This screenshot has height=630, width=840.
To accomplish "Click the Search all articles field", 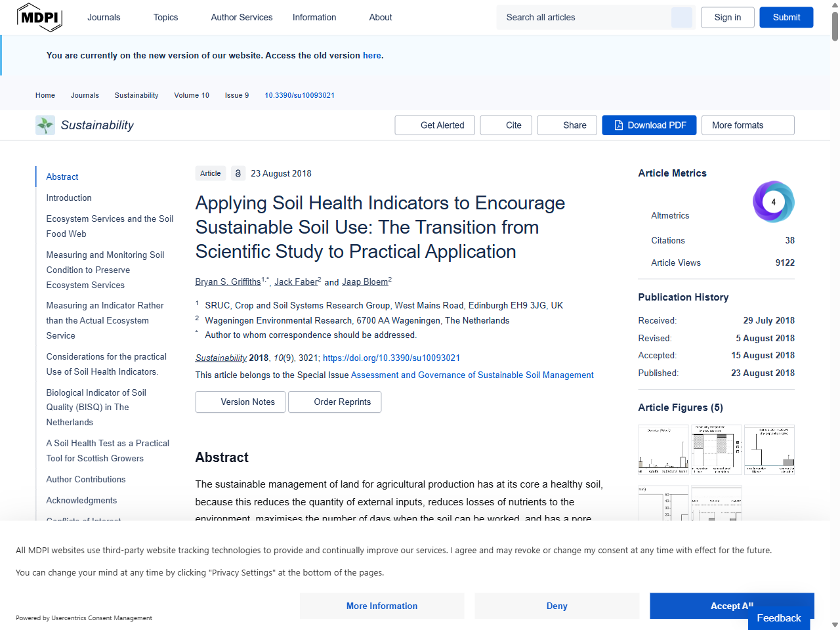I will click(584, 18).
